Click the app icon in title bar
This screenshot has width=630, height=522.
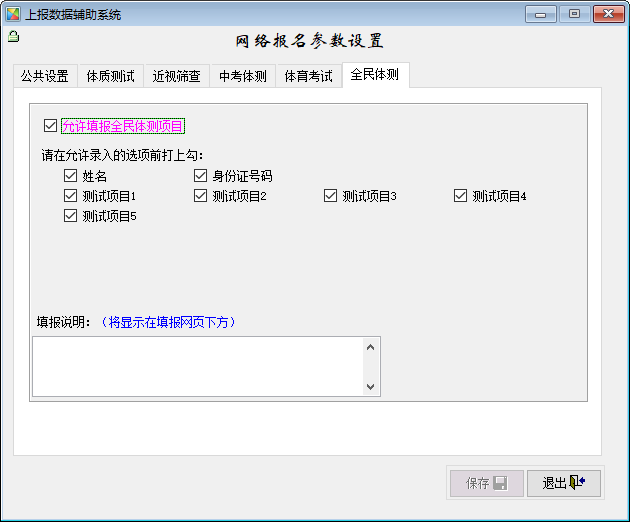click(14, 14)
